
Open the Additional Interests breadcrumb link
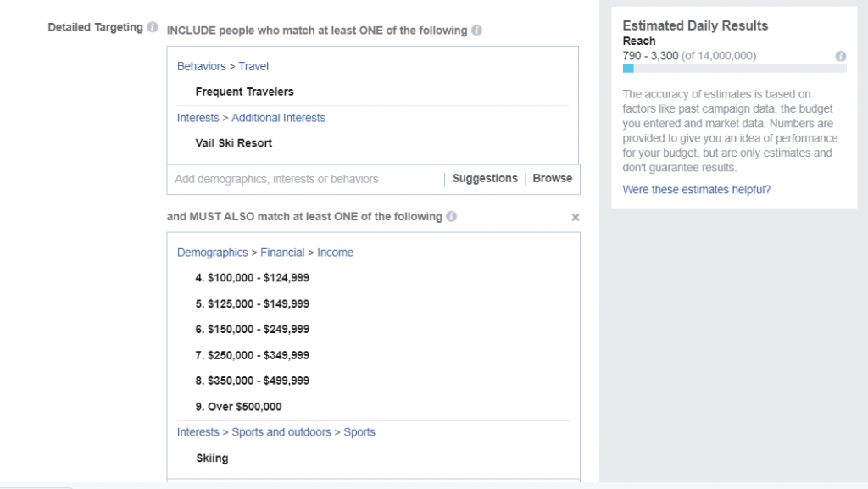click(x=278, y=118)
